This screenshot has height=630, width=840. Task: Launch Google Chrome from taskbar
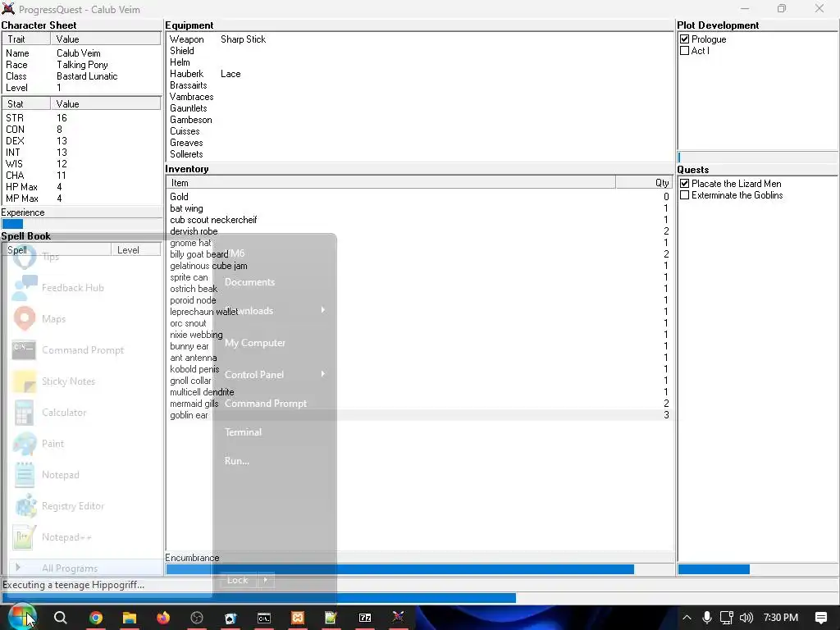[x=96, y=618]
